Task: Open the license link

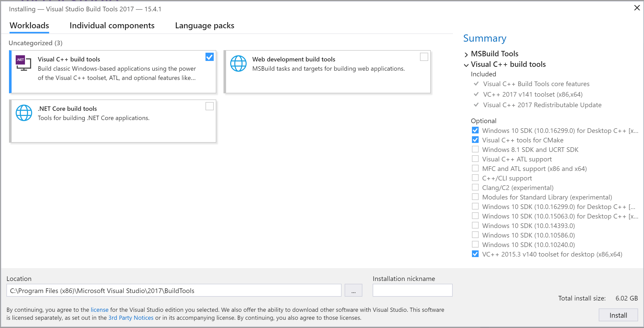Action: 99,310
